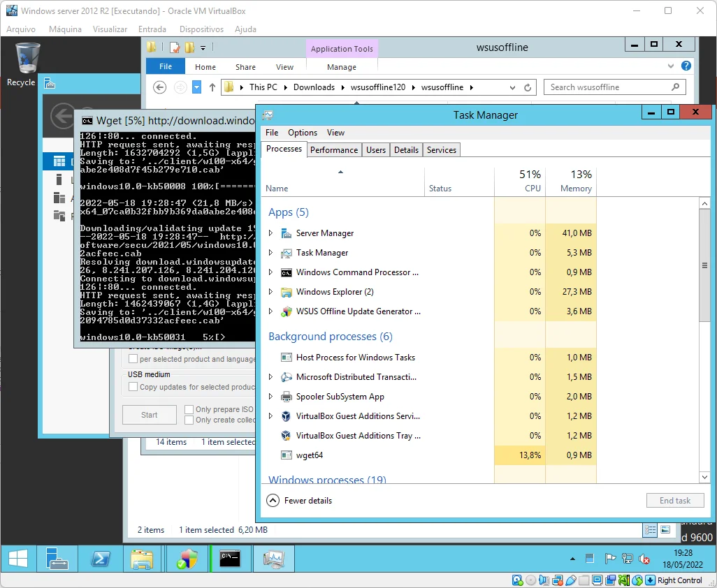Viewport: 717px width, 588px height.
Task: Toggle 'Copy updates for selected products' checkbox
Action: pyautogui.click(x=133, y=387)
